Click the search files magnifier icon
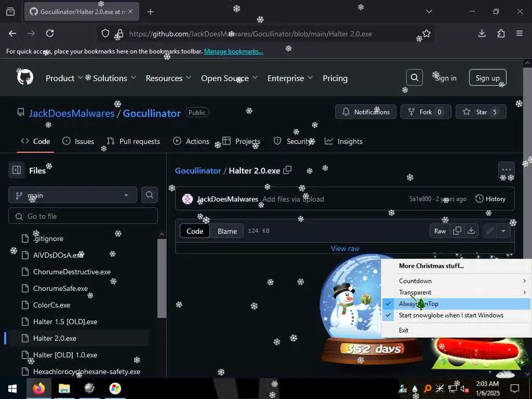 click(149, 195)
